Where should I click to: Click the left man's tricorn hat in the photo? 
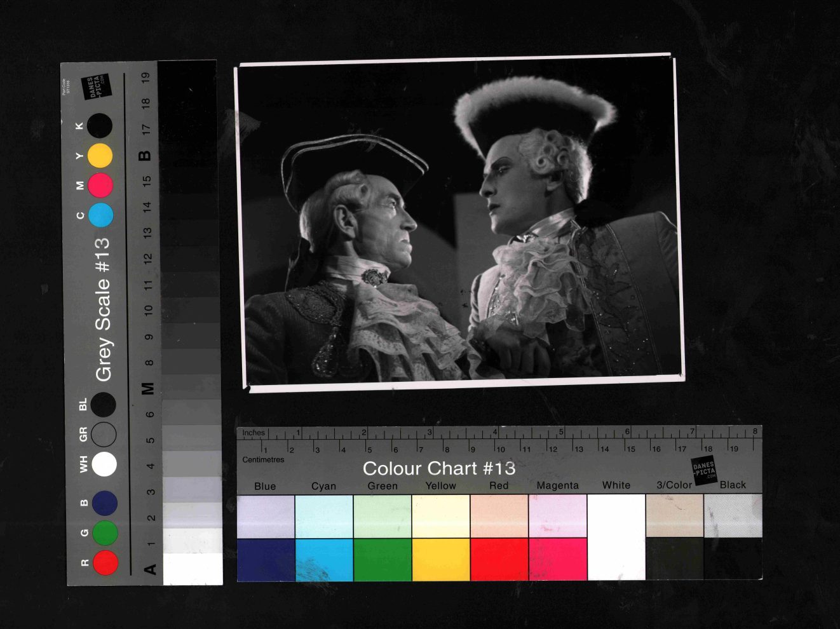[x=351, y=159]
